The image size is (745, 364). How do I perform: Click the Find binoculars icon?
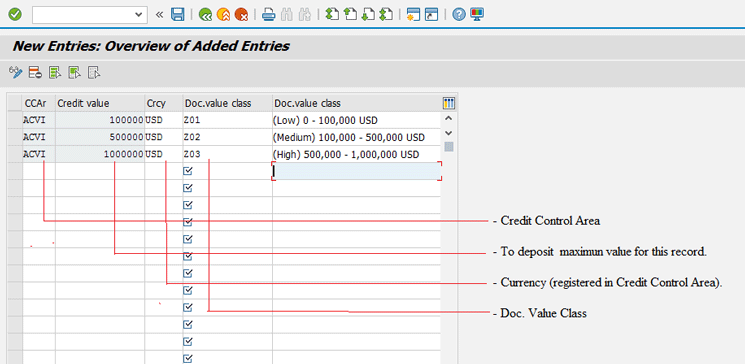click(x=286, y=15)
